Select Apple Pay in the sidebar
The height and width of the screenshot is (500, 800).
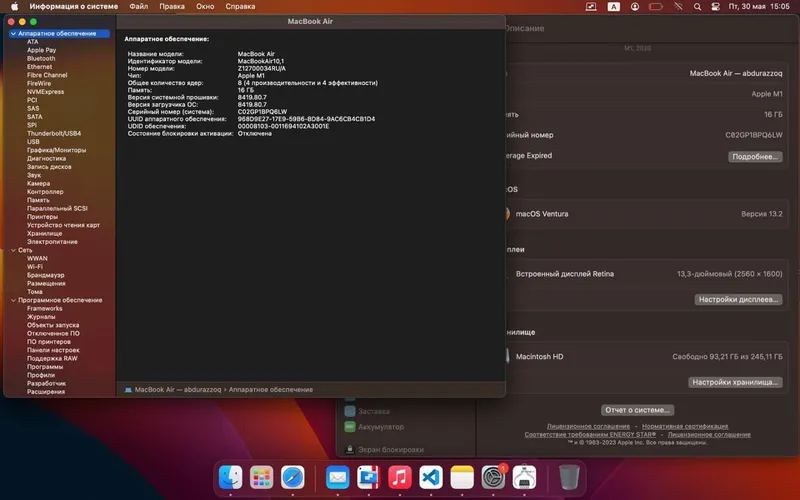[x=41, y=51]
